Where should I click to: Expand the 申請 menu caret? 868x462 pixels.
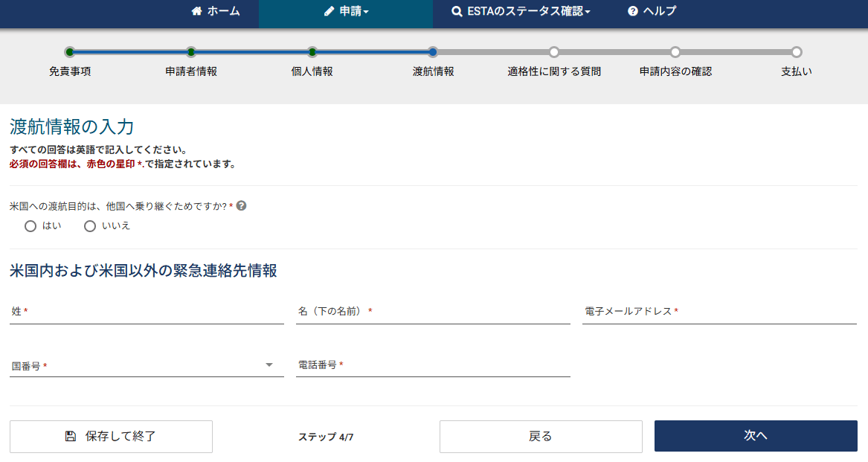click(366, 12)
